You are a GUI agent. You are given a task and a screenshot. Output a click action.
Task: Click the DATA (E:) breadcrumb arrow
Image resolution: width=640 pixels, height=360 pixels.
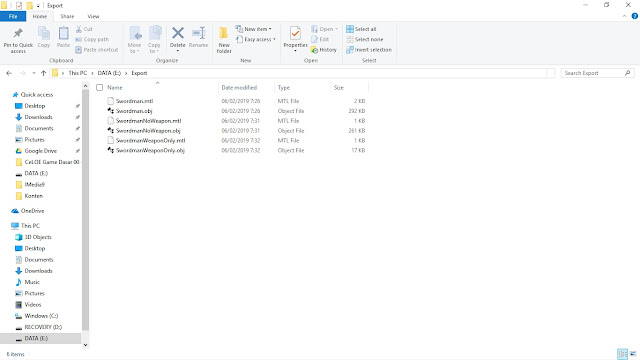[x=126, y=73]
